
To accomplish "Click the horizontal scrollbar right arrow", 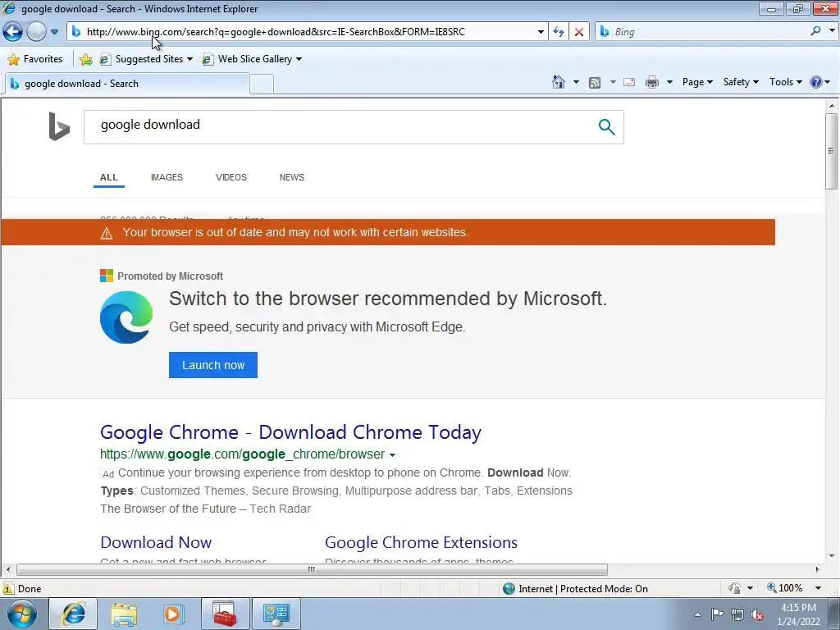I will point(818,569).
